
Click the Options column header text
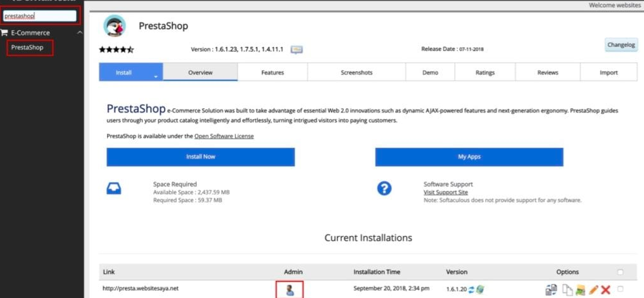[567, 272]
